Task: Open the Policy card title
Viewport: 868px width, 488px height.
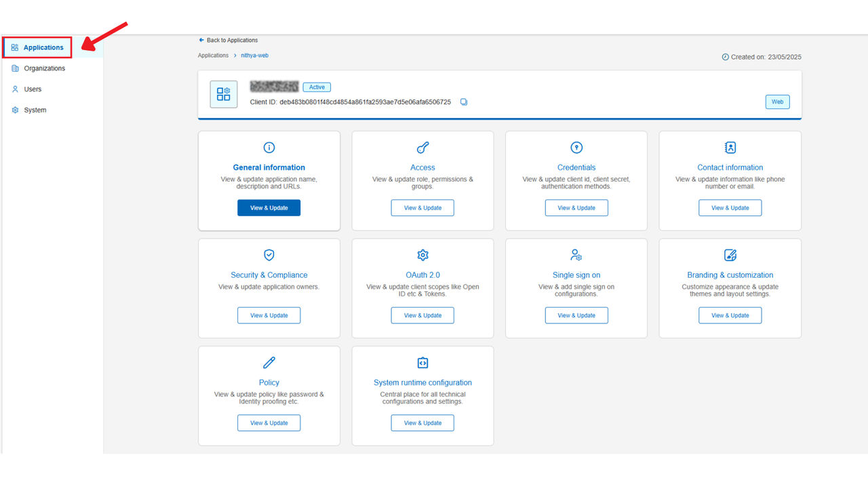Action: (269, 383)
